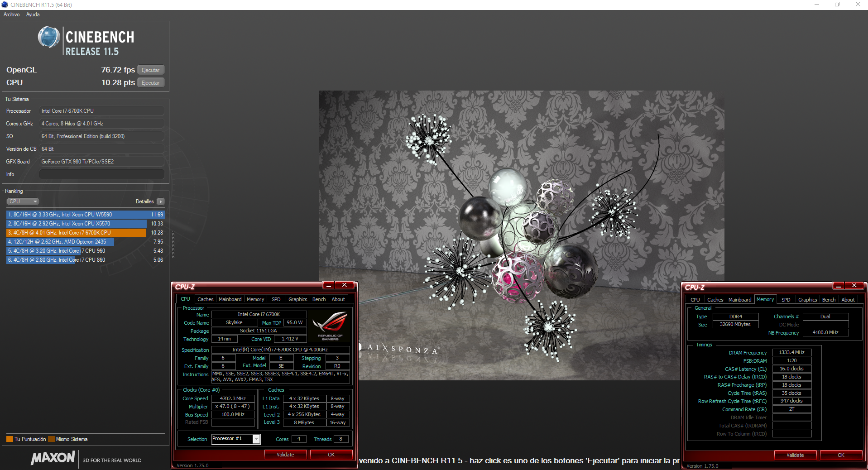Switch to Graphics tab in right CPU-Z window

pyautogui.click(x=807, y=300)
